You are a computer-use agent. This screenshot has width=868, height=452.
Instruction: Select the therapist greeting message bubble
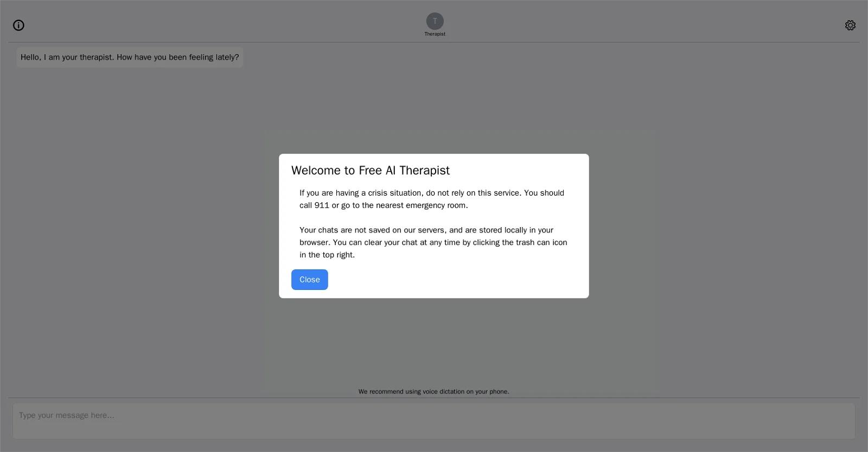click(130, 57)
